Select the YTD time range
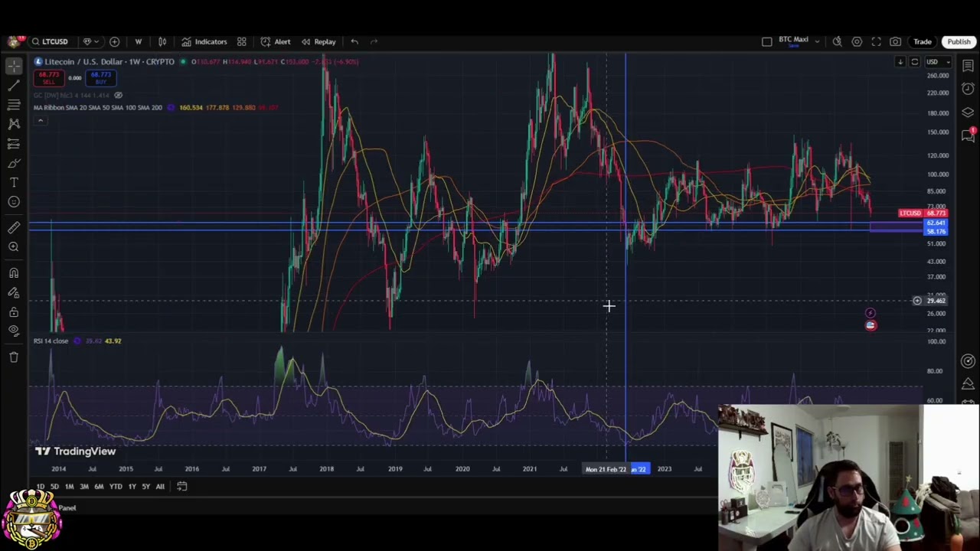The height and width of the screenshot is (551, 980). (115, 487)
